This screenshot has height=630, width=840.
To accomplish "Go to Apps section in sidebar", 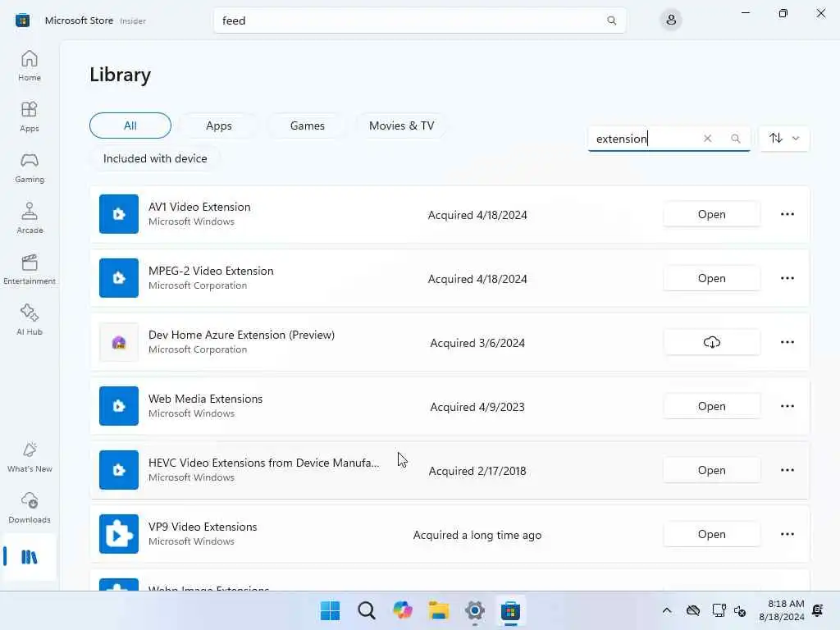I will [30, 116].
